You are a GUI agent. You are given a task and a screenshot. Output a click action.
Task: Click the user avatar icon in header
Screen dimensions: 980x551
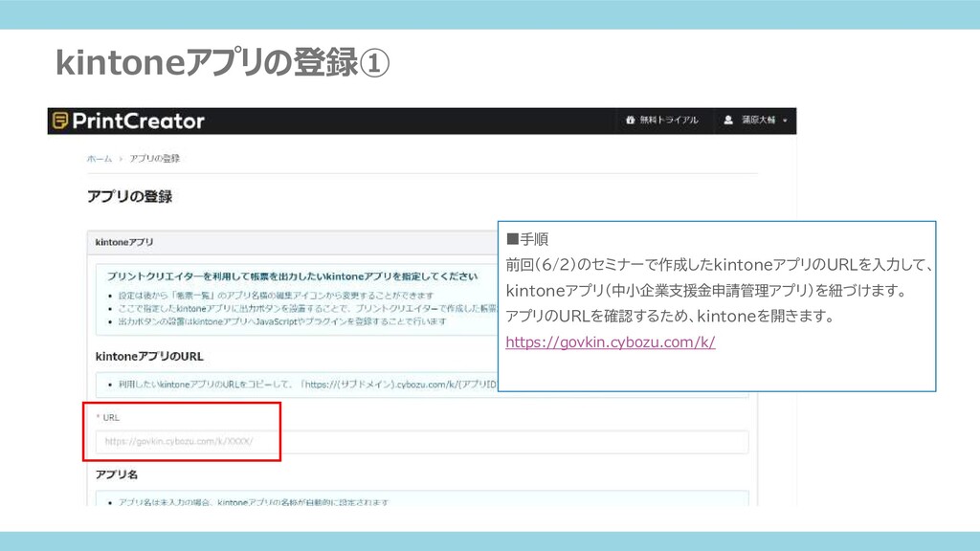pyautogui.click(x=728, y=120)
